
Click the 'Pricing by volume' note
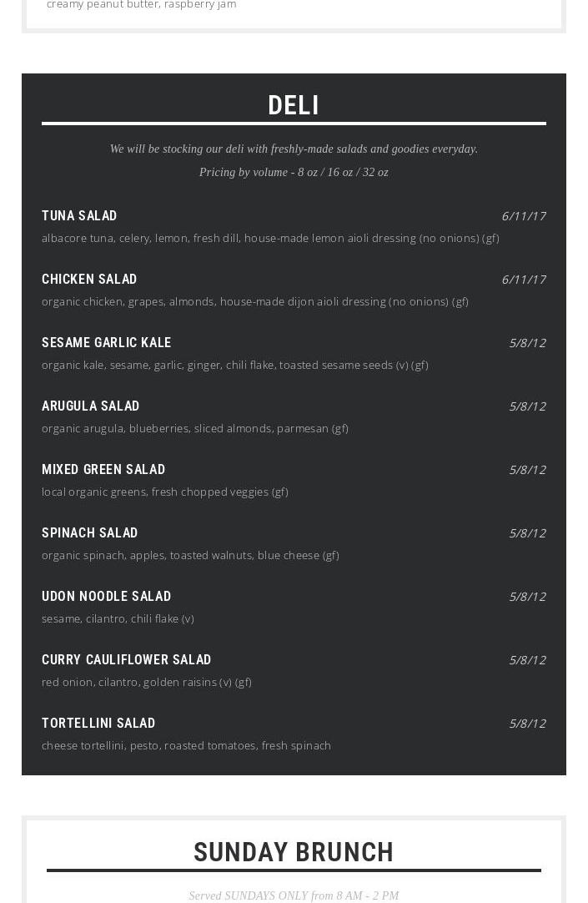pyautogui.click(x=294, y=173)
